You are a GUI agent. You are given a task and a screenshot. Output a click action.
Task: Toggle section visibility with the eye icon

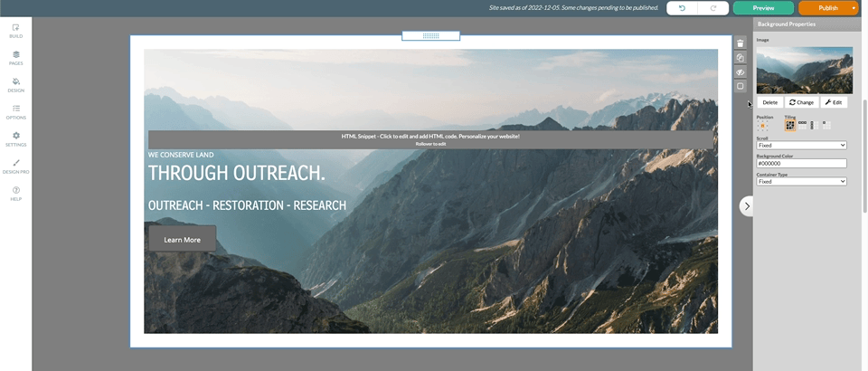[741, 72]
